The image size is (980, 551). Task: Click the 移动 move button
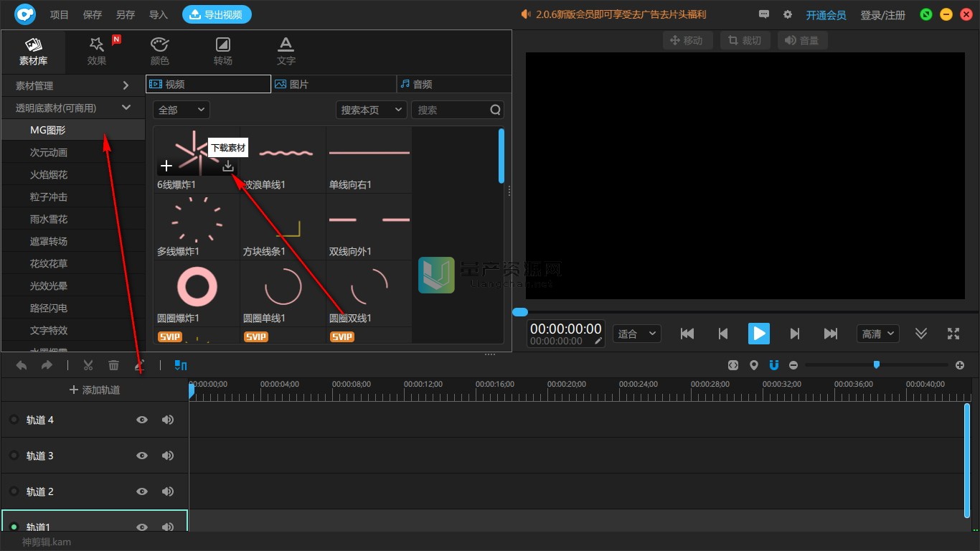pos(687,40)
